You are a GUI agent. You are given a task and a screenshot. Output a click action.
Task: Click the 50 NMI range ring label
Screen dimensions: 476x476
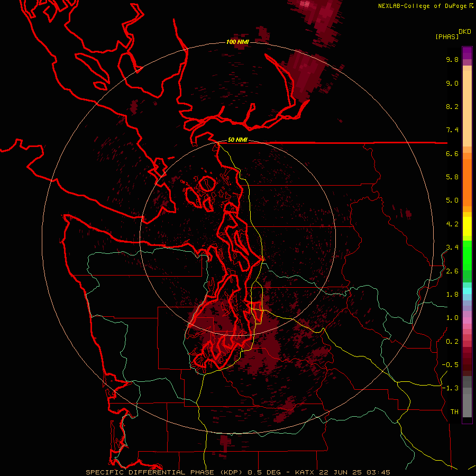(x=237, y=140)
